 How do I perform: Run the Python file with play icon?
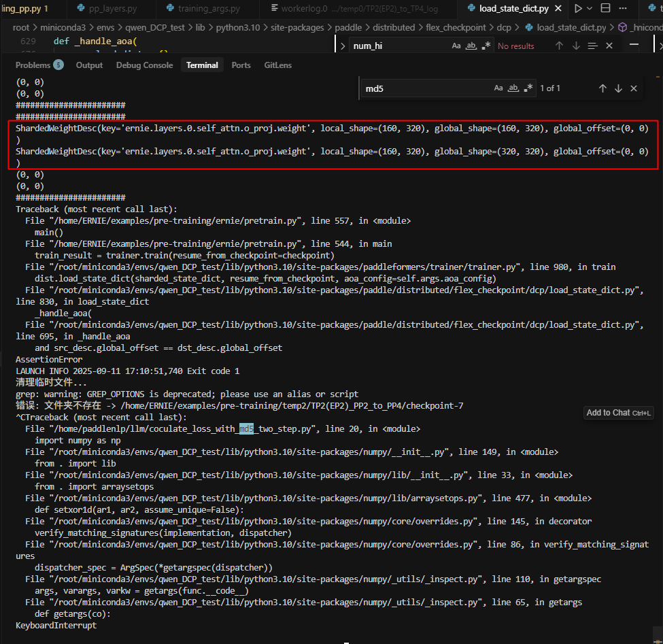tap(578, 9)
